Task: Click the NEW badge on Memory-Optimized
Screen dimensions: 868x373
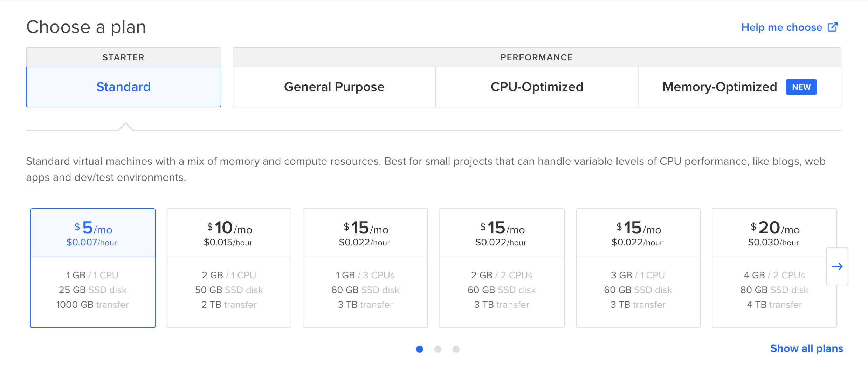Action: click(801, 87)
